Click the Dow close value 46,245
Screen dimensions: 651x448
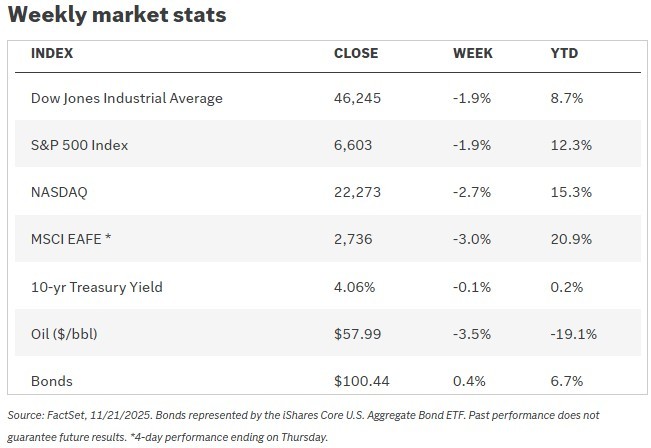[x=354, y=99]
